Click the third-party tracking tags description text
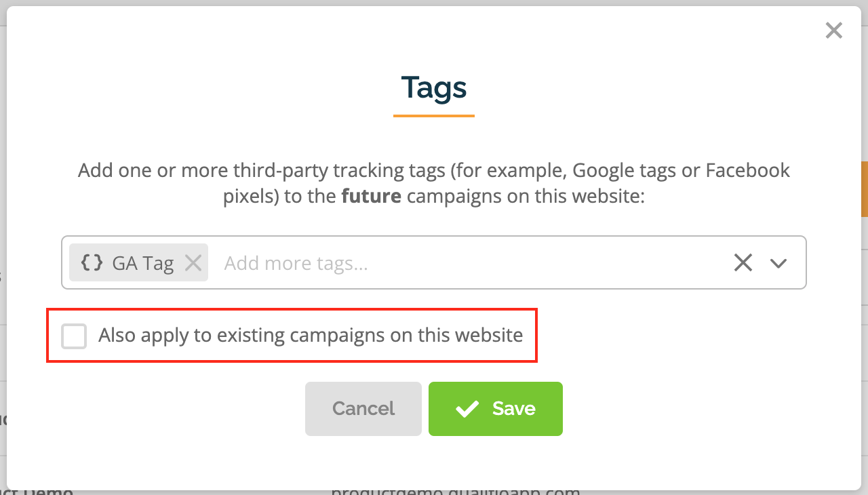The image size is (868, 495). click(434, 183)
